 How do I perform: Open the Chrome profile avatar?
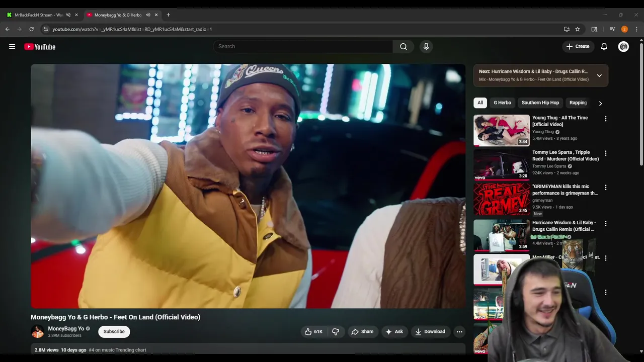[x=624, y=29]
